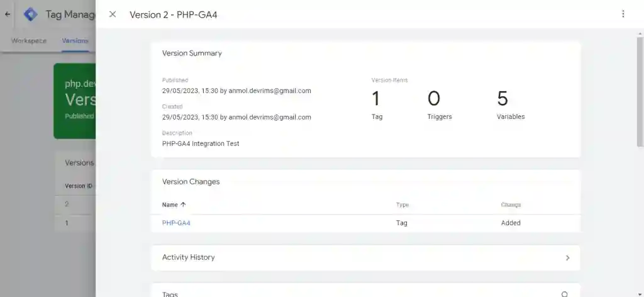Screen dimensions: 644x297
Task: View the 1 Tag version item count
Action: pyautogui.click(x=377, y=105)
